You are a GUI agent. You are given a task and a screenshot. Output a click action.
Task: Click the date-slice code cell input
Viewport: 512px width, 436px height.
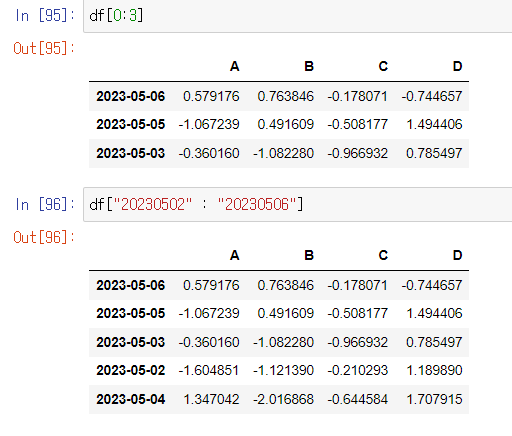(298, 204)
